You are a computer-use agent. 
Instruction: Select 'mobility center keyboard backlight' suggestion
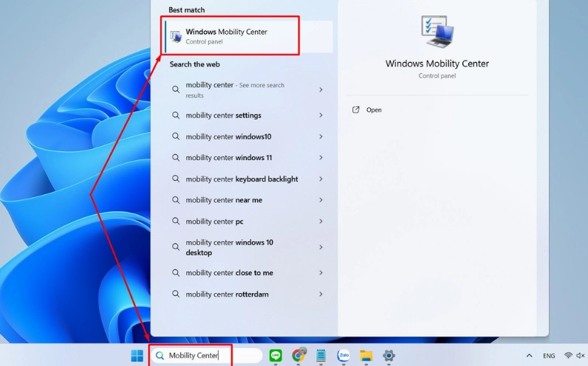point(248,179)
